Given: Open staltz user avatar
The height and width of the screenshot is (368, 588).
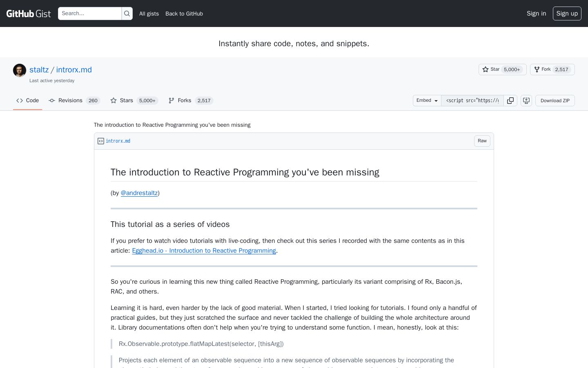Looking at the screenshot, I should click(20, 70).
